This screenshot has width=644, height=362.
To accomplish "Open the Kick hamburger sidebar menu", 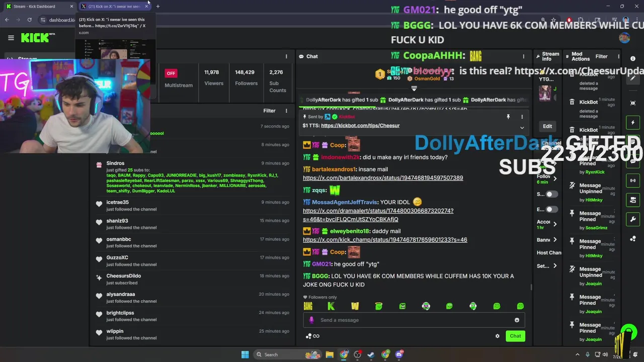I will click(11, 38).
